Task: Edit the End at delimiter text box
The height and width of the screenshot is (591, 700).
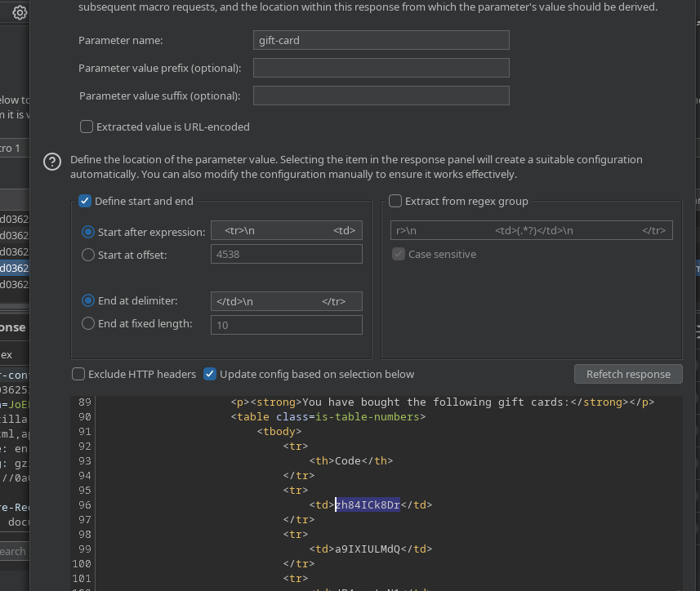Action: pyautogui.click(x=286, y=301)
